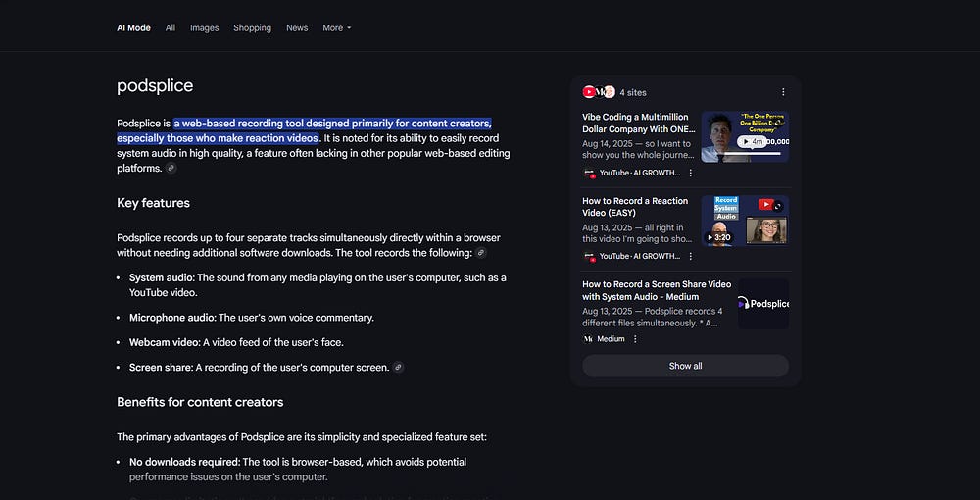Expand the More dropdown menu
Image resolution: width=980 pixels, height=500 pixels.
tap(337, 28)
